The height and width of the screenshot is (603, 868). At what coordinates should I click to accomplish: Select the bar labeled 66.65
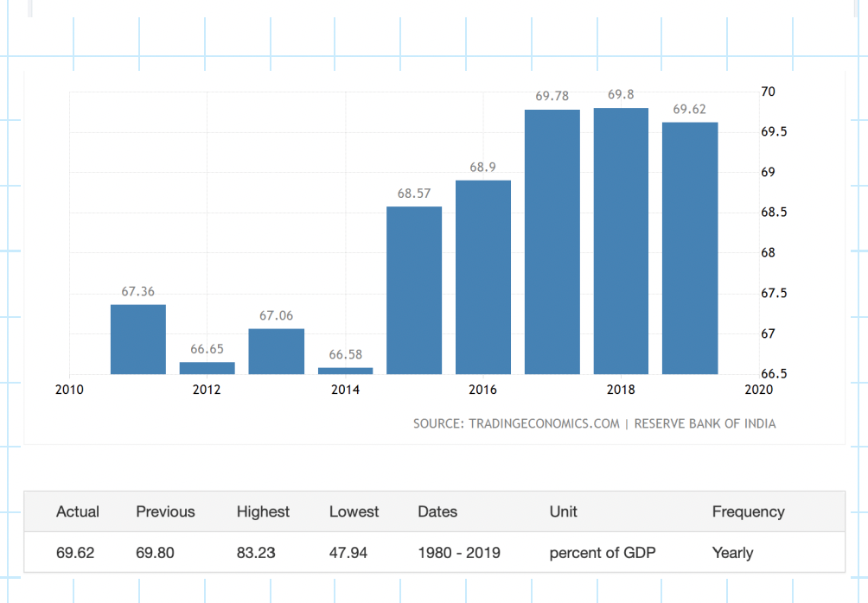207,368
